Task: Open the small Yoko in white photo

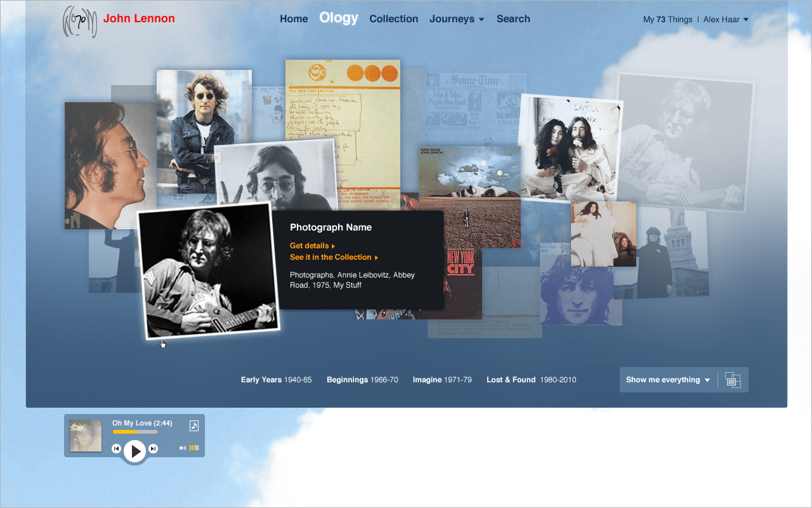Action: click(603, 234)
